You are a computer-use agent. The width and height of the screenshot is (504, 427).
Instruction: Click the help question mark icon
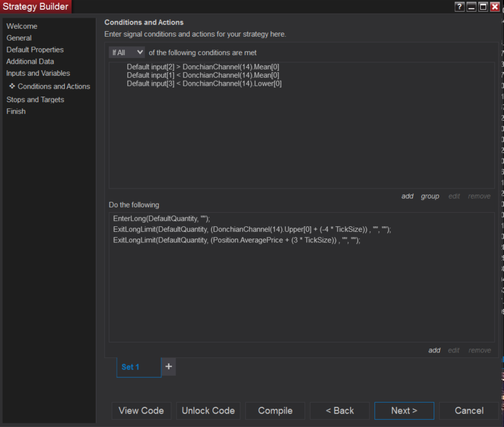click(x=459, y=7)
